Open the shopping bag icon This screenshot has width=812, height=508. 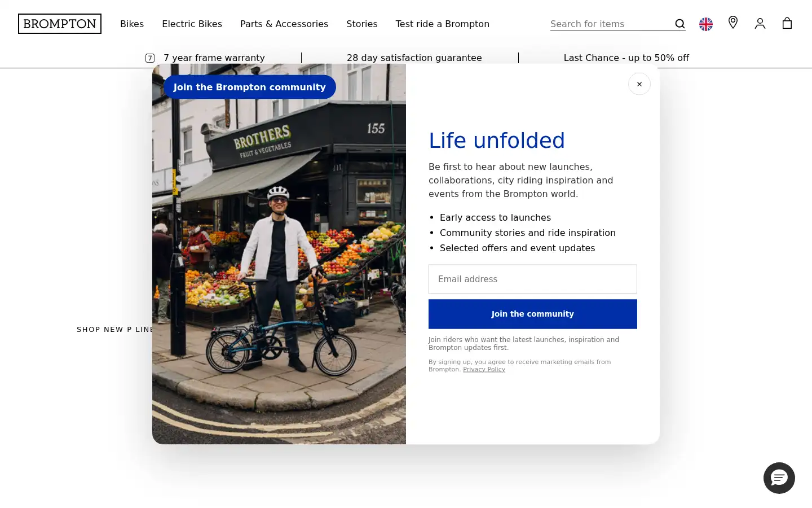pyautogui.click(x=787, y=23)
